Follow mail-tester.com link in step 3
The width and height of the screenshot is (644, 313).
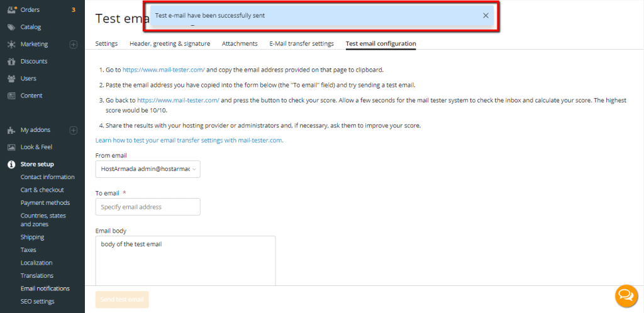178,100
